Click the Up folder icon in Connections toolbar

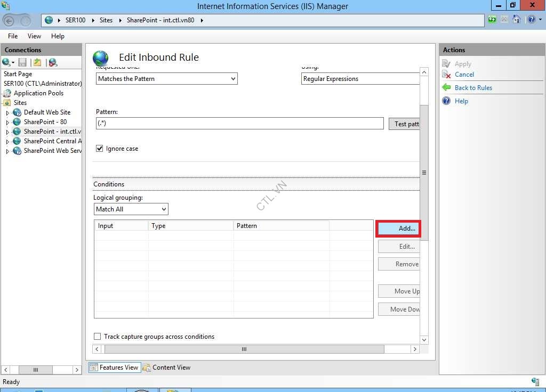pyautogui.click(x=37, y=62)
